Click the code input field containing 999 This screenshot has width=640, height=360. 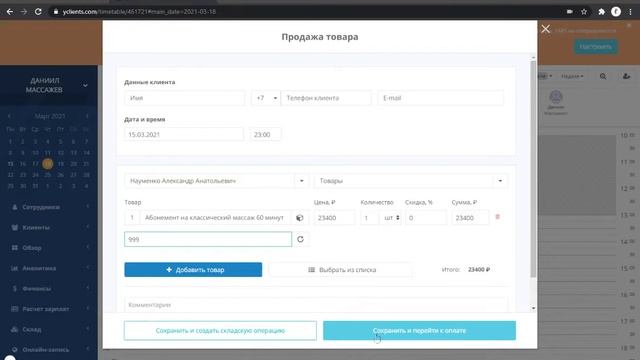point(208,239)
